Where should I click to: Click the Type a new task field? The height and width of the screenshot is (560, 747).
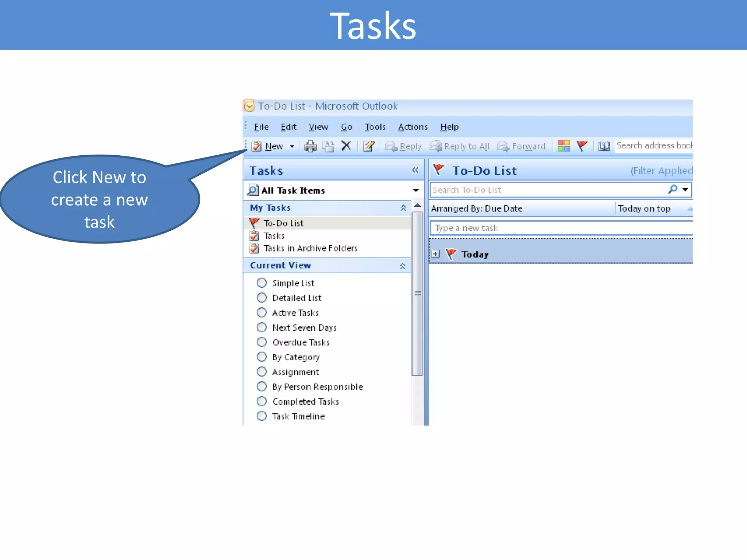(562, 228)
